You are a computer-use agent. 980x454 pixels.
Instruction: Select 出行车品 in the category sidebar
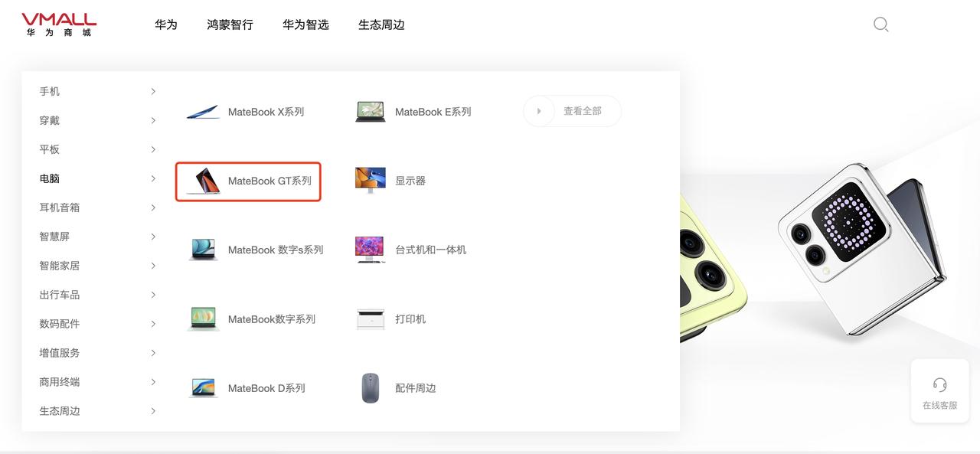coord(60,295)
